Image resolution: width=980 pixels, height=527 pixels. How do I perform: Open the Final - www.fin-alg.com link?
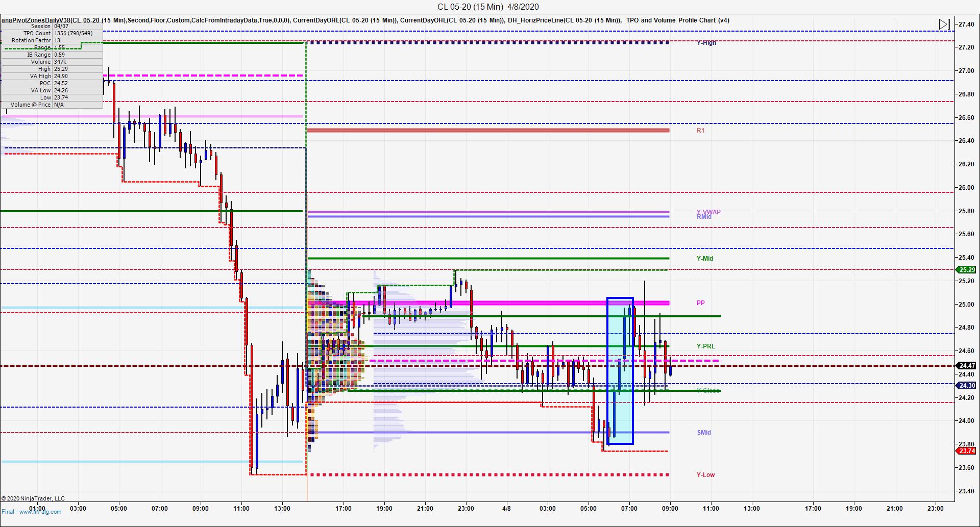pyautogui.click(x=32, y=512)
